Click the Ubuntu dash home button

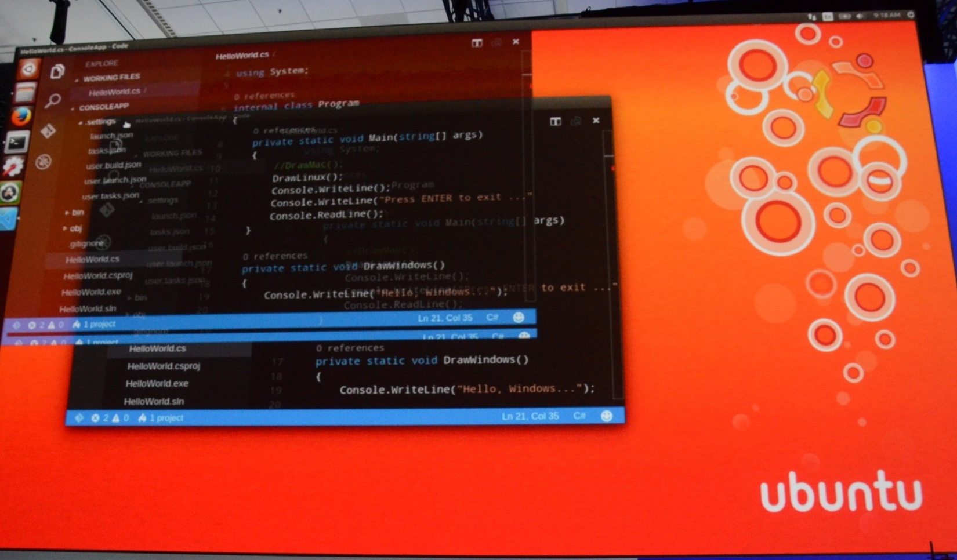[25, 68]
